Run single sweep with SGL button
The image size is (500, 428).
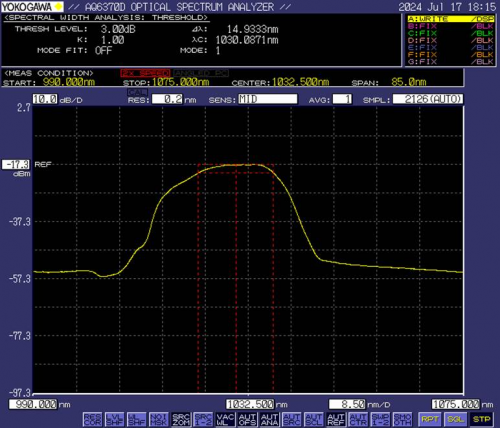[455, 419]
